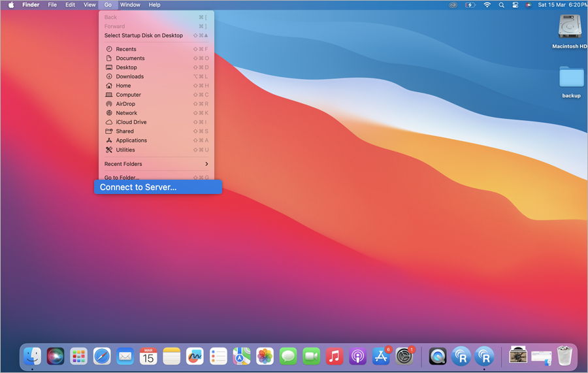Open the View menu
Image resolution: width=588 pixels, height=373 pixels.
90,5
